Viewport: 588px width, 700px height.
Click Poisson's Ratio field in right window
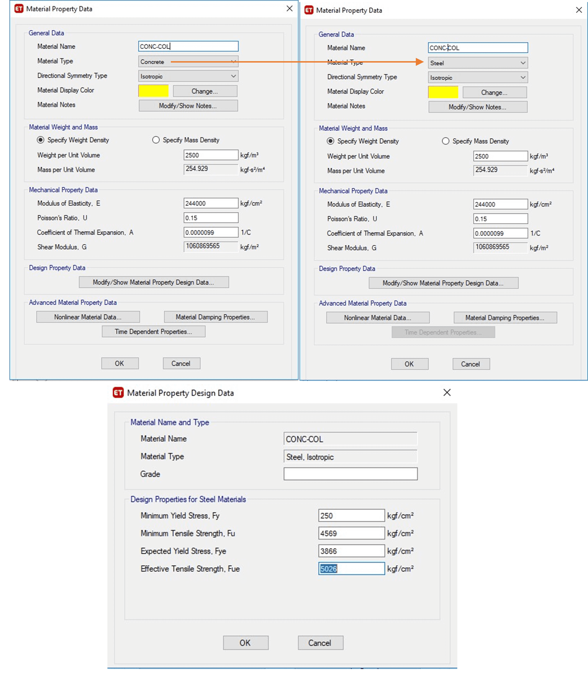tap(501, 219)
